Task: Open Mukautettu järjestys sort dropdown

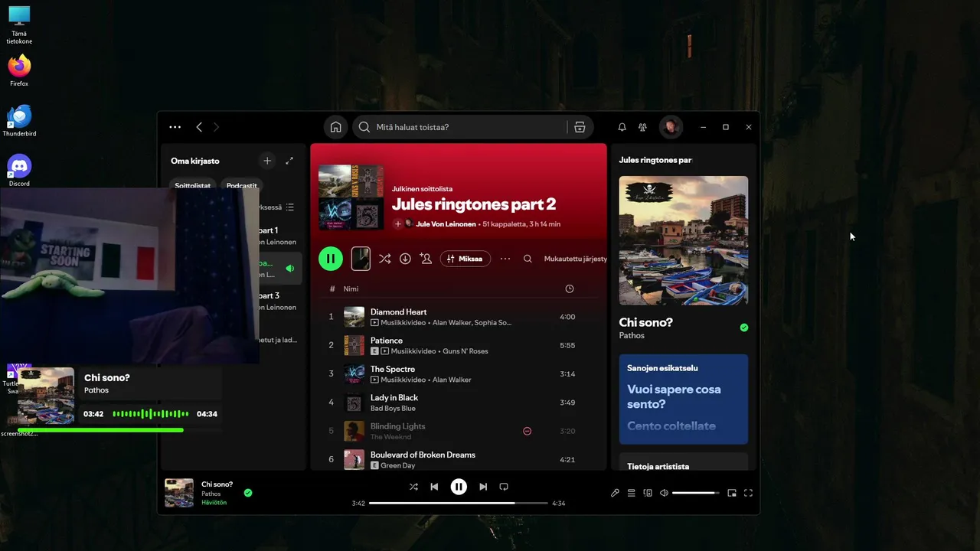Action: 575,259
